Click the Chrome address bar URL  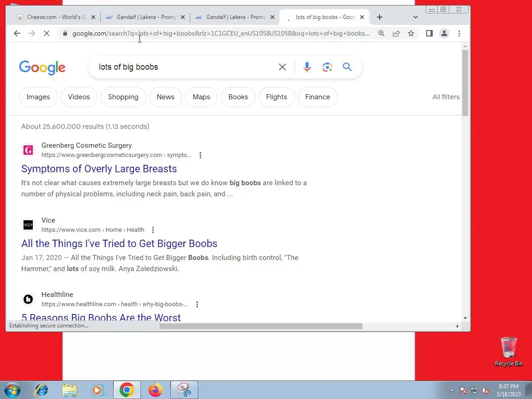221,33
